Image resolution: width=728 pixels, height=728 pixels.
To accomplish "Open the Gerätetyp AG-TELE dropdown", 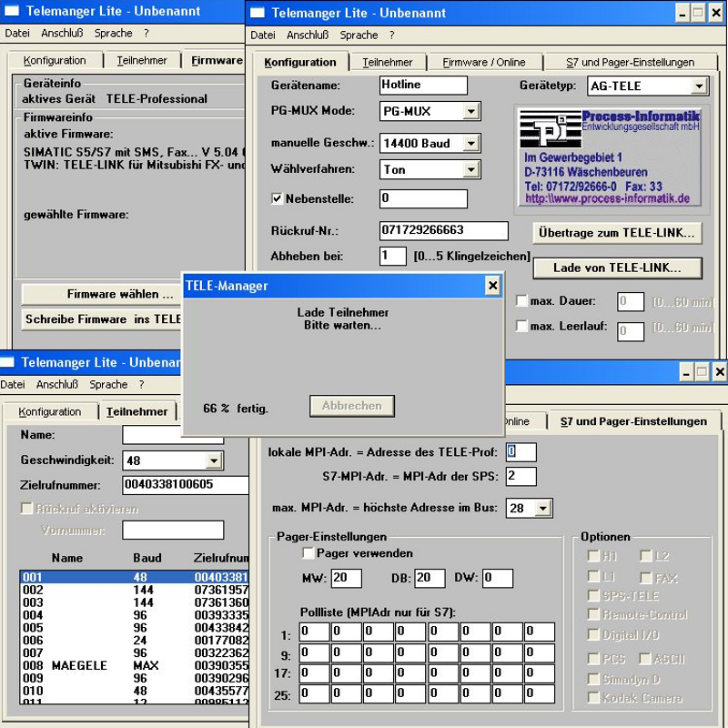I will (x=699, y=86).
